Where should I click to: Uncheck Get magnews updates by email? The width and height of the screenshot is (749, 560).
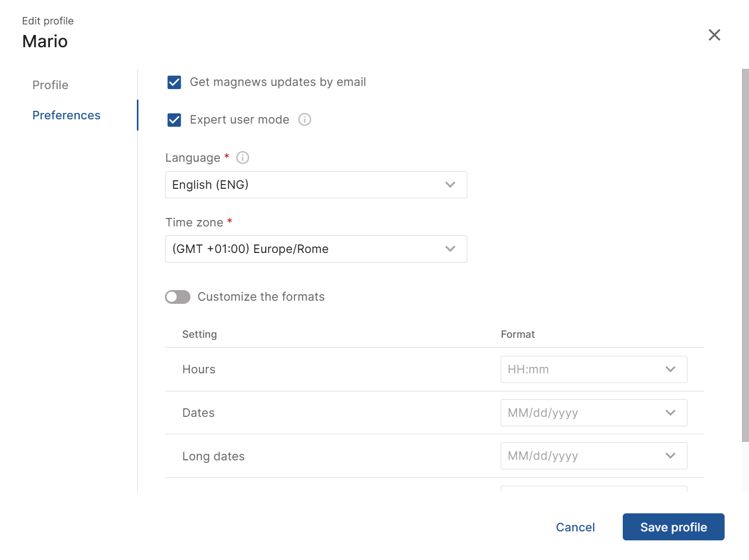(175, 82)
